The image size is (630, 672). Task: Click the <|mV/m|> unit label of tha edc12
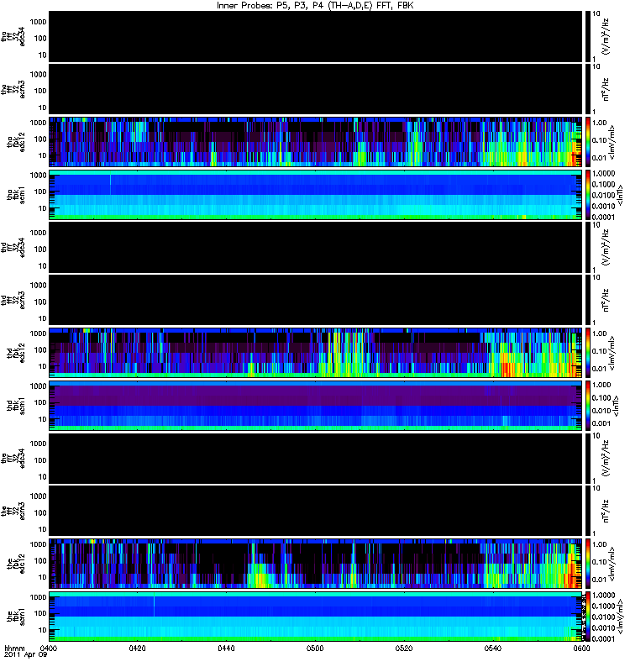point(612,142)
